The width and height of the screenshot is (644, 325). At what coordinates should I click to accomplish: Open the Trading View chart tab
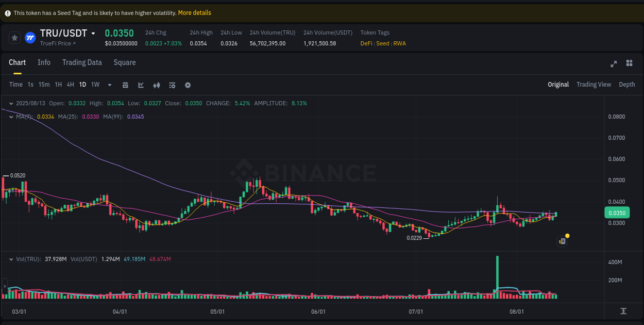(x=594, y=84)
